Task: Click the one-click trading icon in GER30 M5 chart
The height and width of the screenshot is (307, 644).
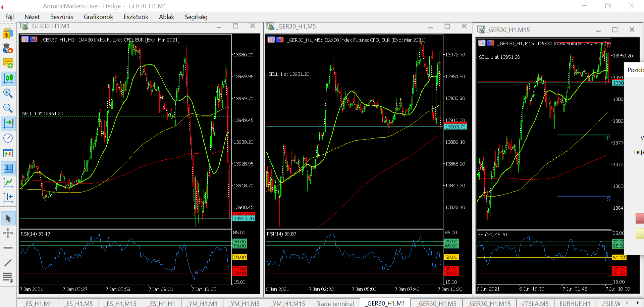Action: [x=271, y=40]
